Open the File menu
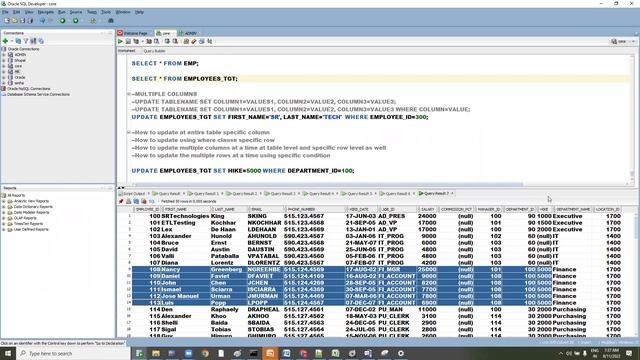The width and height of the screenshot is (640, 360). coord(5,12)
